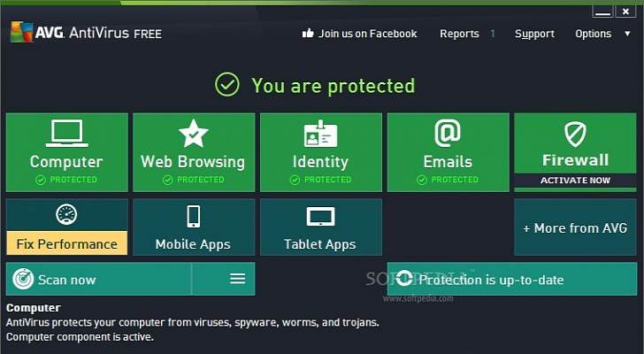Click the update refresh icon

point(403,280)
